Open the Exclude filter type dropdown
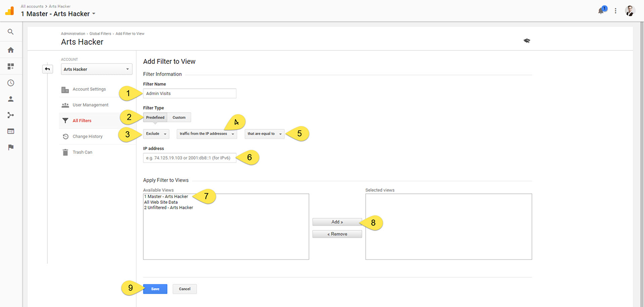 pyautogui.click(x=156, y=134)
